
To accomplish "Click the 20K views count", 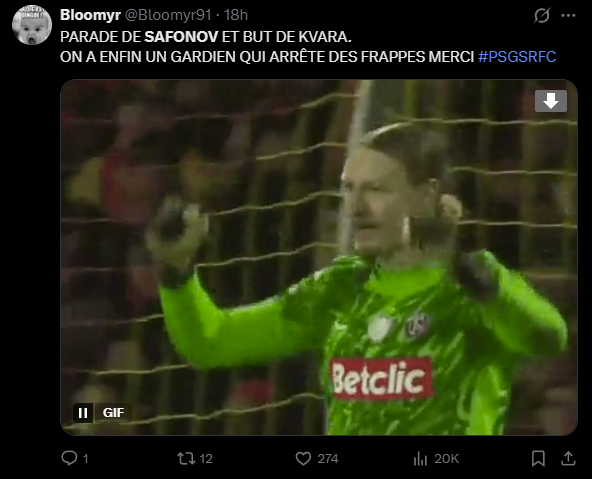I will pos(446,459).
